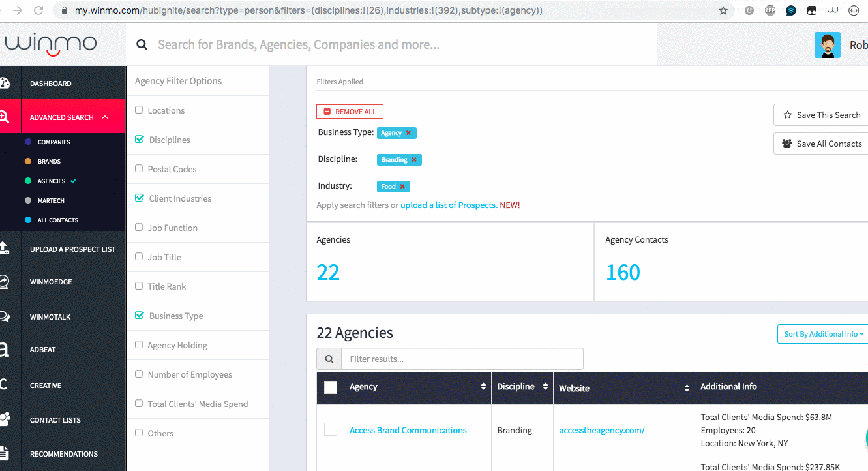Click the Dashboard gauge icon
This screenshot has height=471, width=868.
[5, 83]
